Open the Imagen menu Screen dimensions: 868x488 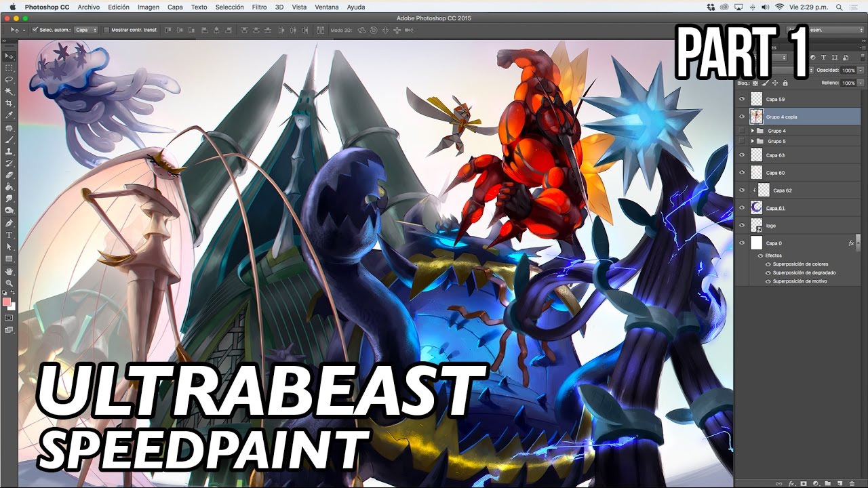(149, 7)
